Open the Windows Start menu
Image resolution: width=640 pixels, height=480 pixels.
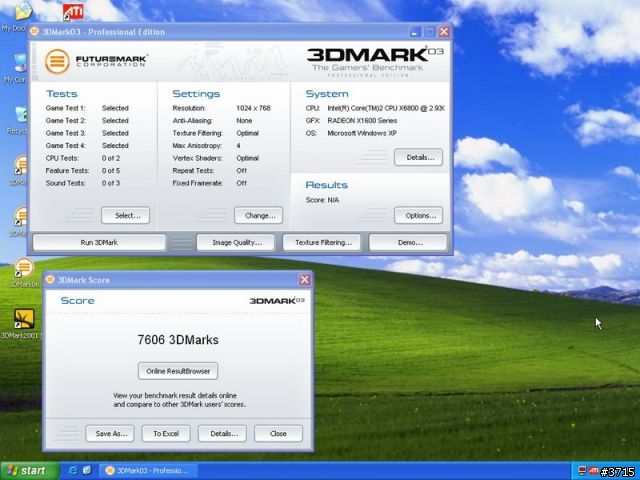29,471
